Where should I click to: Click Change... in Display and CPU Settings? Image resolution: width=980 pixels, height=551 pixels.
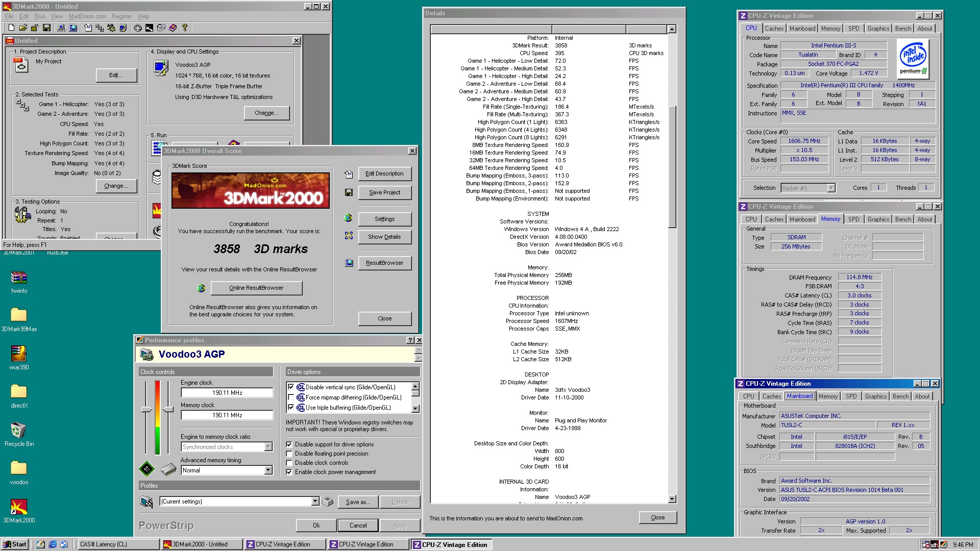coord(266,113)
